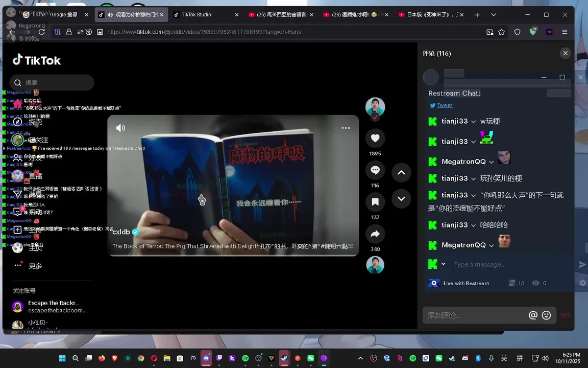Expand the dropdown beside tianji33 哈哈哈哈 message
The width and height of the screenshot is (588, 368).
[x=473, y=225]
